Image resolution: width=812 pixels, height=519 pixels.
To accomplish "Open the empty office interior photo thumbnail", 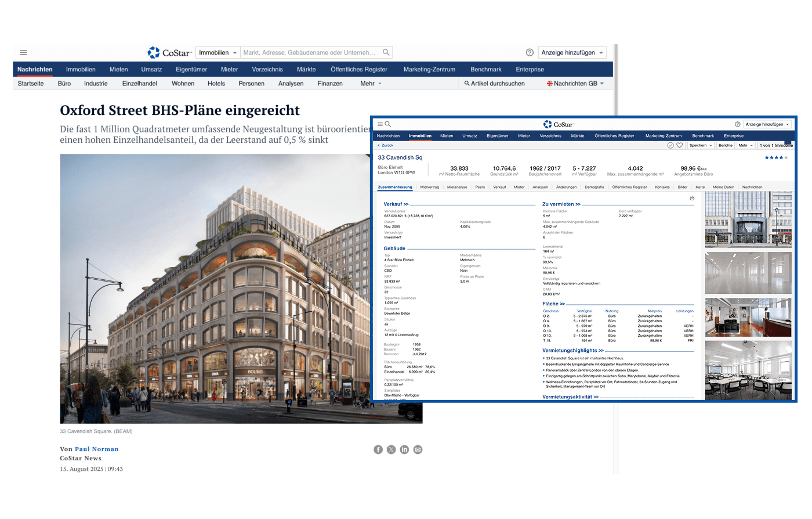I will [748, 273].
